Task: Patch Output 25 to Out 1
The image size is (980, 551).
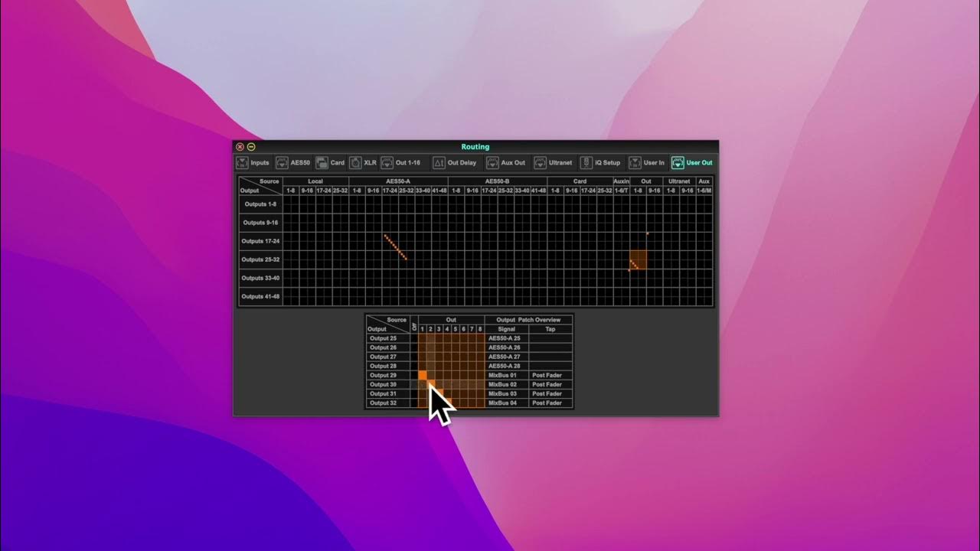Action: pos(422,338)
